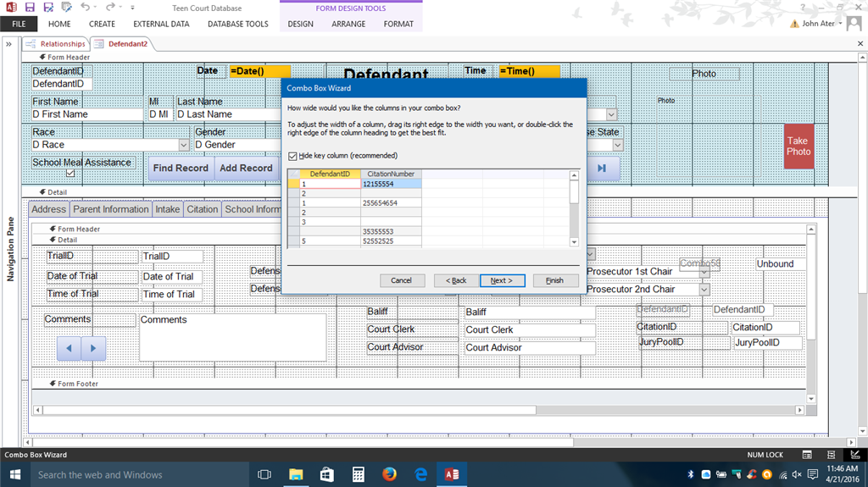This screenshot has height=487, width=868.
Task: Close the Defendant2 document tab
Action: pyautogui.click(x=860, y=43)
